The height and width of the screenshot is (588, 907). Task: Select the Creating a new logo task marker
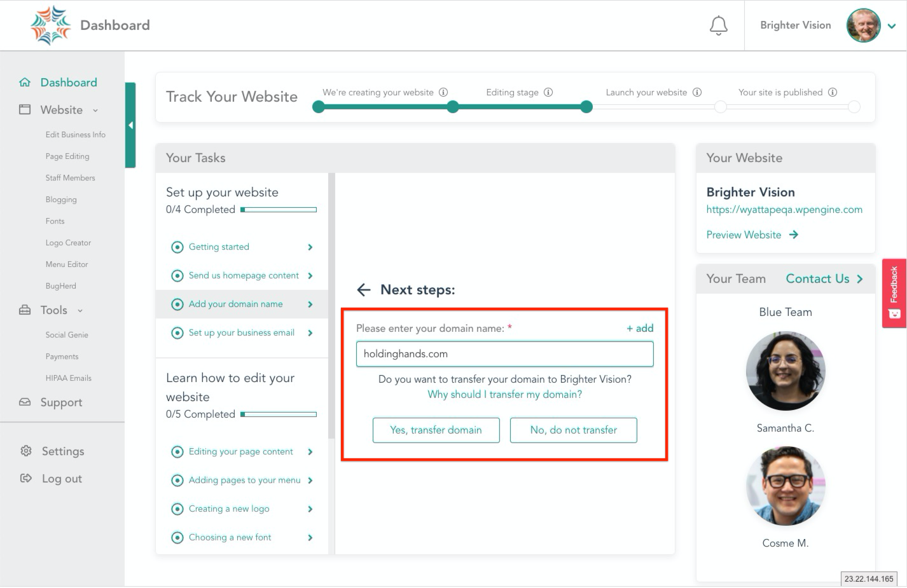[177, 509]
